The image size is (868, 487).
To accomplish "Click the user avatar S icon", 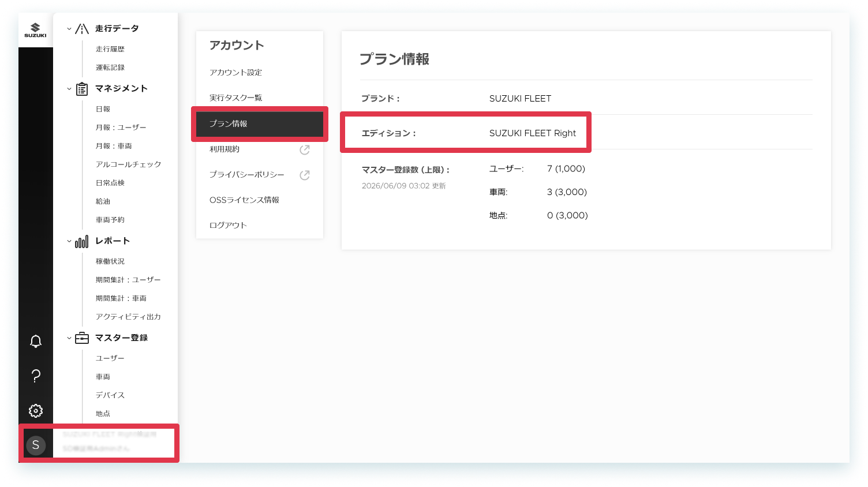I will (36, 445).
